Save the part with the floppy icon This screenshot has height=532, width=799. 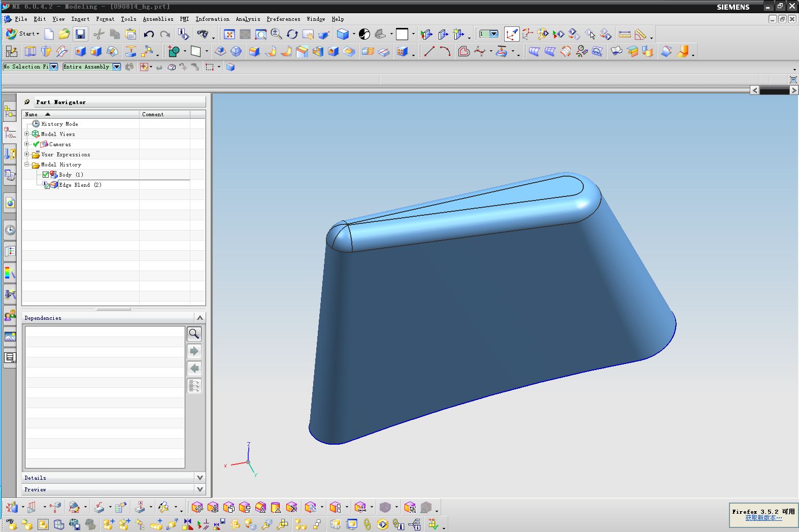coord(80,34)
